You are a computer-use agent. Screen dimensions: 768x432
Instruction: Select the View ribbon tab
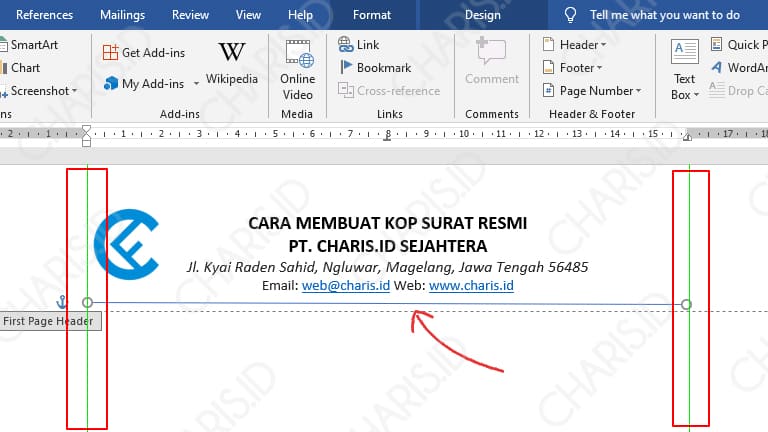(248, 15)
